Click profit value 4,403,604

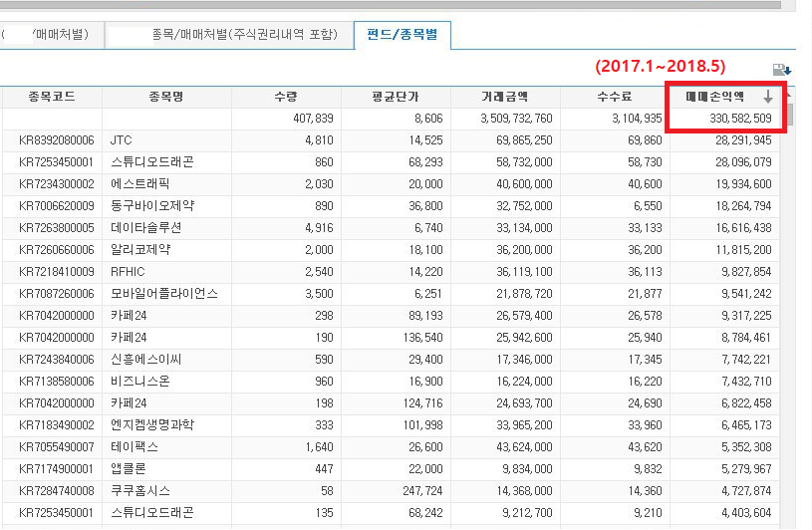pos(746,512)
